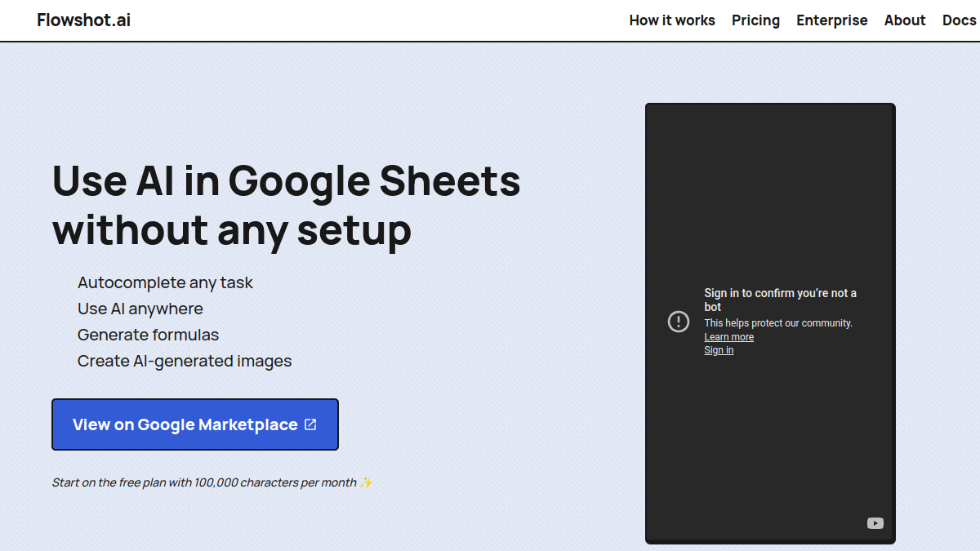This screenshot has width=980, height=551.
Task: Click the exclamation warning icon in the video
Action: [679, 322]
